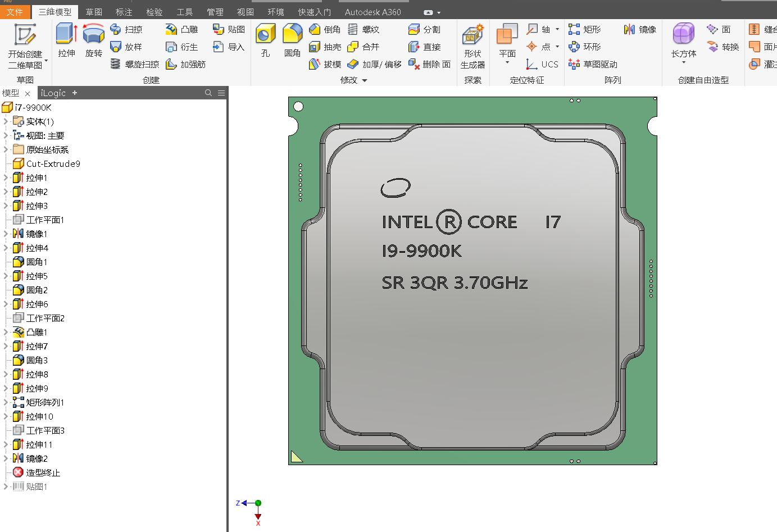
Task: Select the Hole (孔) tool
Action: [266, 40]
